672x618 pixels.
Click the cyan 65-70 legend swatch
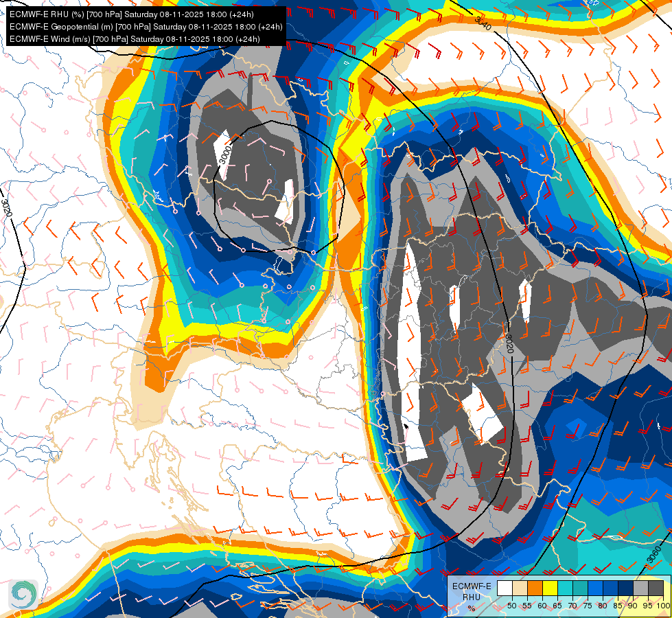566,588
